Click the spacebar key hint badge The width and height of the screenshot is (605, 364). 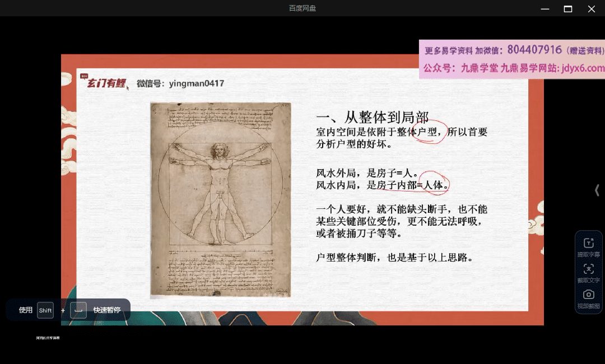point(78,310)
